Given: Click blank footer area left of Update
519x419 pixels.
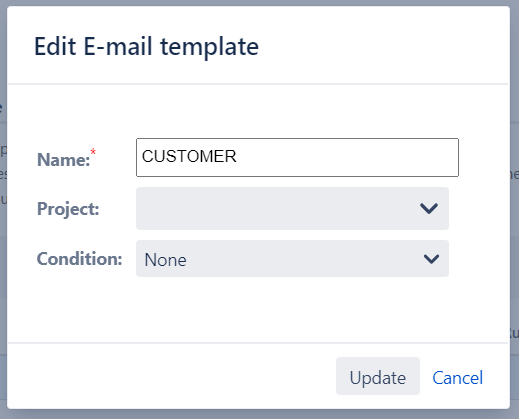Looking at the screenshot, I should (172, 376).
